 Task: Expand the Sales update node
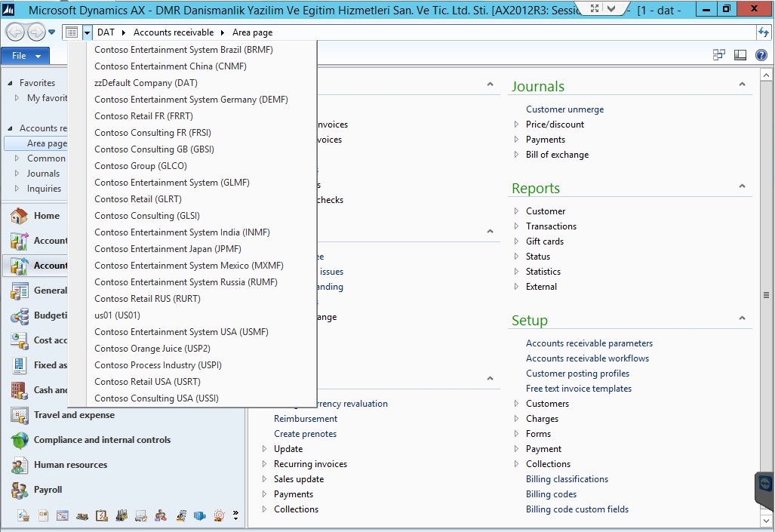point(264,478)
